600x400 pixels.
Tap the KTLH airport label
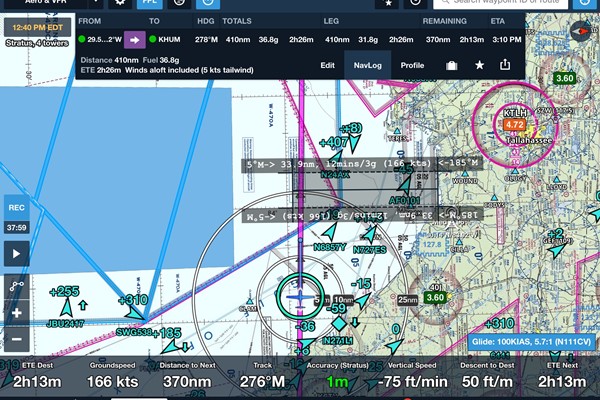pyautogui.click(x=515, y=113)
